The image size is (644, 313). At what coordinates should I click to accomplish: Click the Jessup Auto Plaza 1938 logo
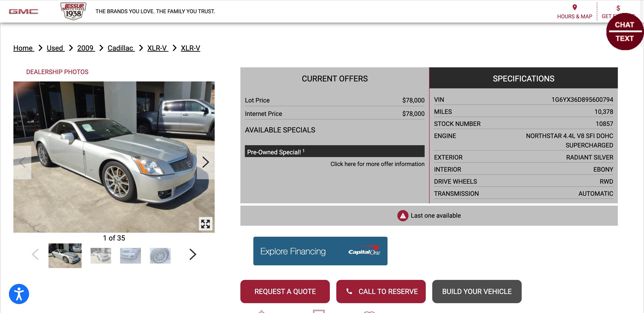click(x=73, y=11)
